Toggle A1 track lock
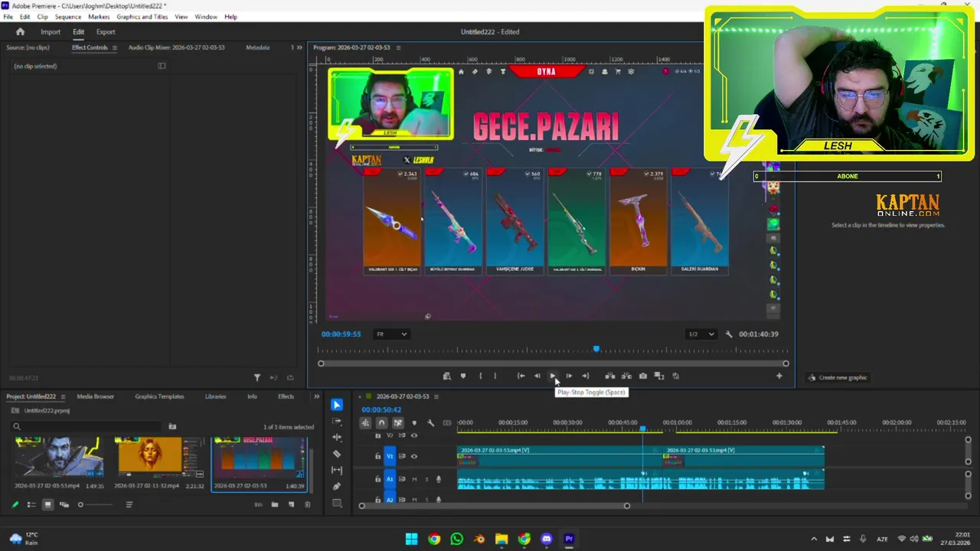Viewport: 980px width, 551px height. pos(377,479)
